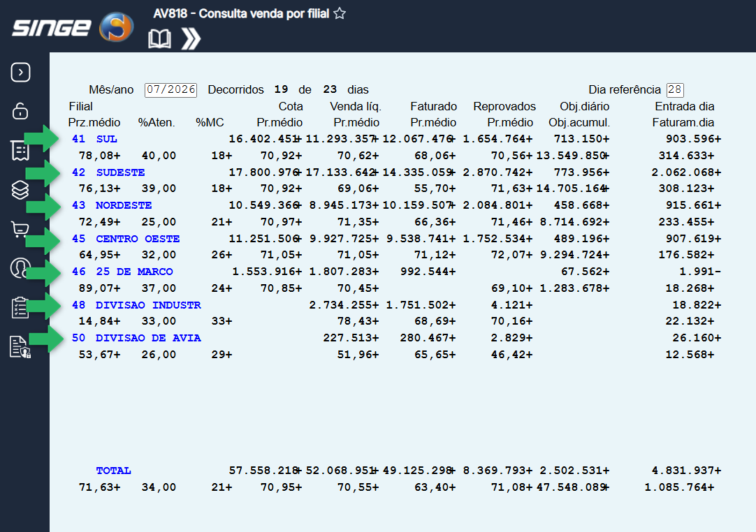This screenshot has height=532, width=756.
Task: Click the Reprovados column header
Action: [504, 107]
